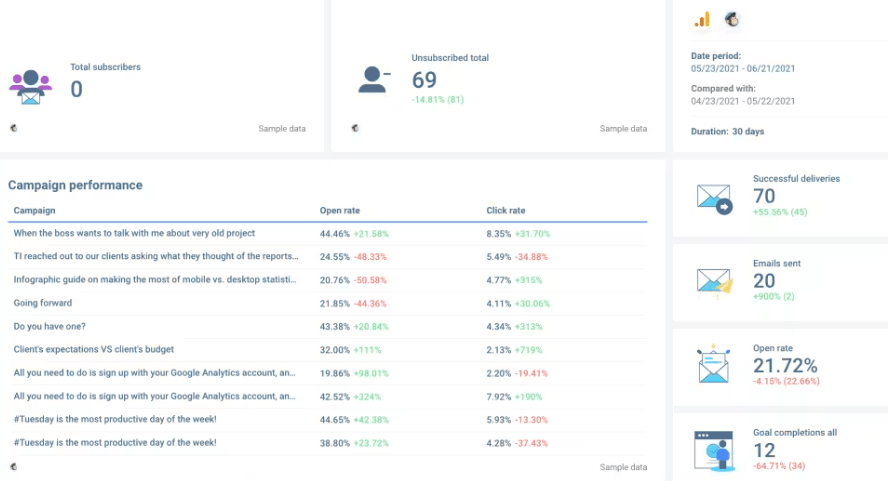
Task: Click the Unsubscribed total person-minus icon
Action: (x=374, y=79)
